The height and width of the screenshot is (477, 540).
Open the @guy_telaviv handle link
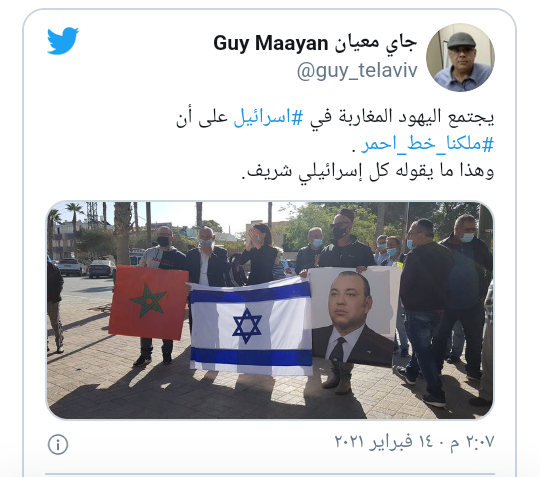pyautogui.click(x=357, y=71)
